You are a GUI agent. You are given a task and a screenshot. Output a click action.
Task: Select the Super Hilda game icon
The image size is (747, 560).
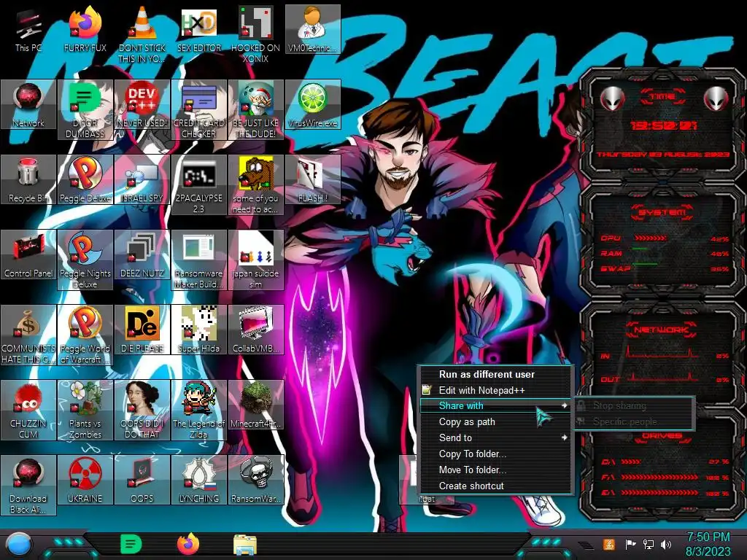click(x=198, y=330)
